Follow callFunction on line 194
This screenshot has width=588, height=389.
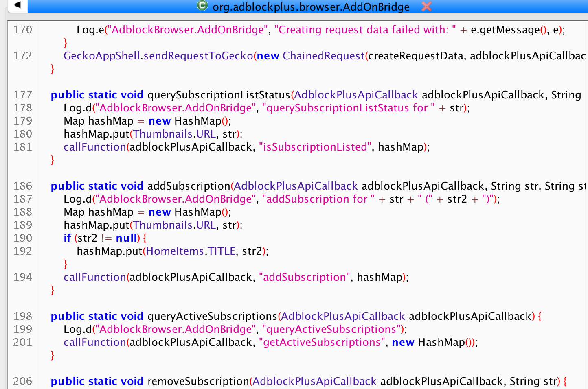pos(95,277)
